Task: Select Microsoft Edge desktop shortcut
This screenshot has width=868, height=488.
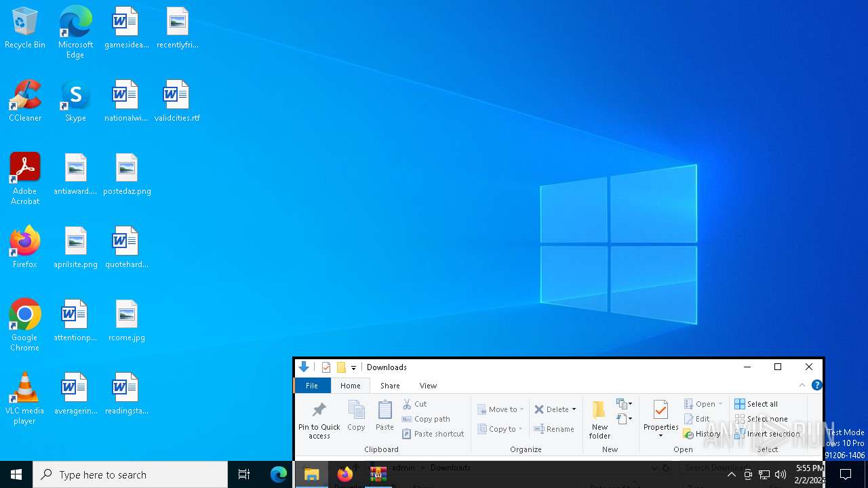Action: pos(75,33)
